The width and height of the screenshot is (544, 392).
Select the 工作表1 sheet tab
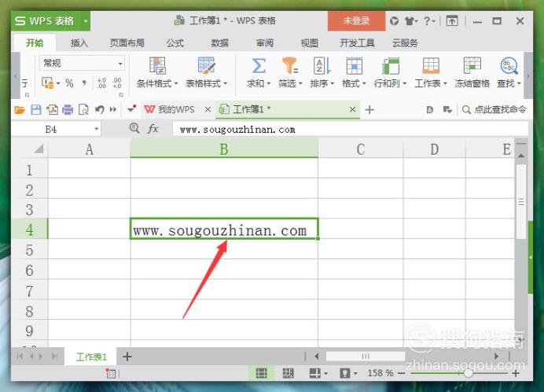pyautogui.click(x=91, y=357)
